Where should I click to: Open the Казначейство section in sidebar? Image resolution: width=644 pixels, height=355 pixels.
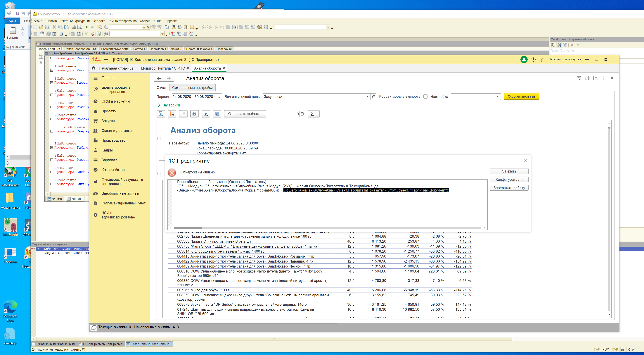point(113,170)
